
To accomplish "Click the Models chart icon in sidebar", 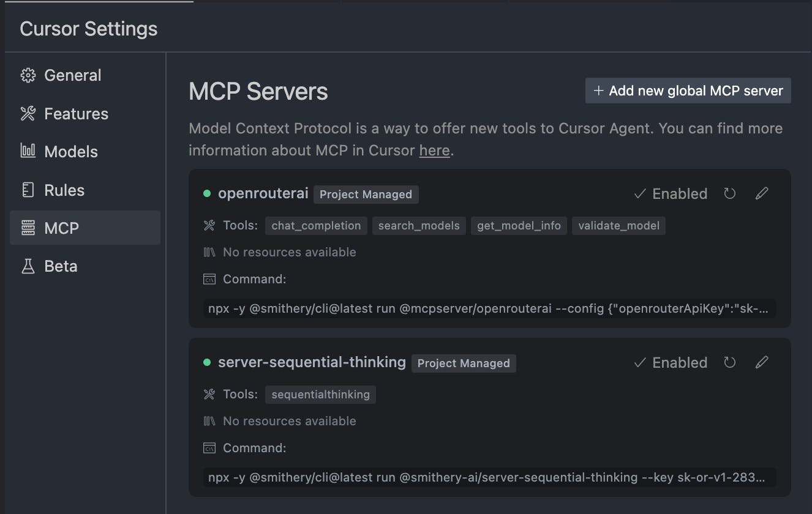I will click(x=28, y=151).
